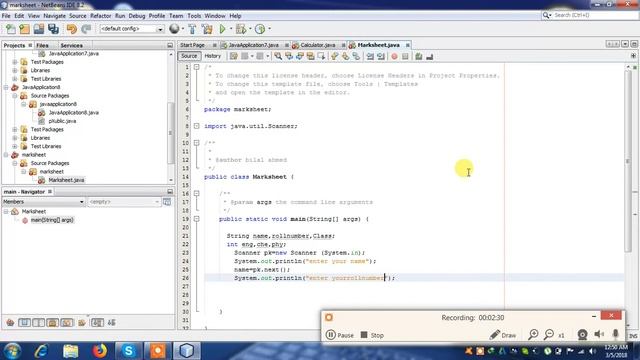Screen dimensions: 640x360
Task: Toggle the Source view button
Action: tap(189, 56)
